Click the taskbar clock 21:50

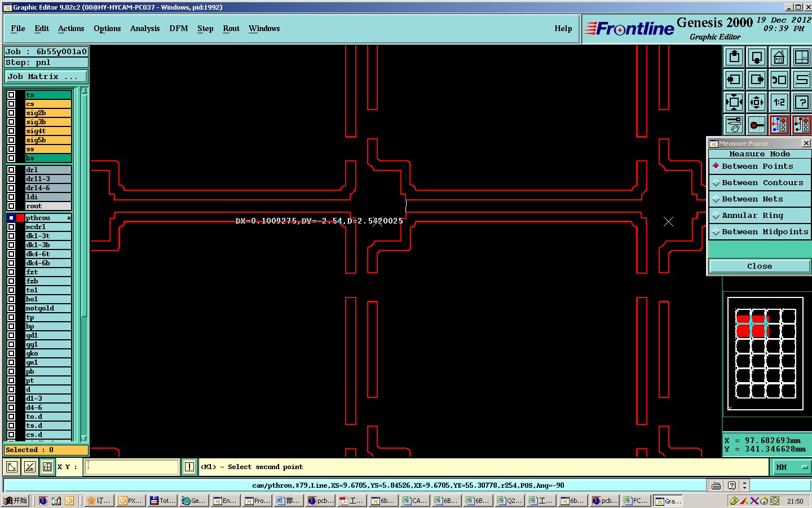pyautogui.click(x=795, y=501)
